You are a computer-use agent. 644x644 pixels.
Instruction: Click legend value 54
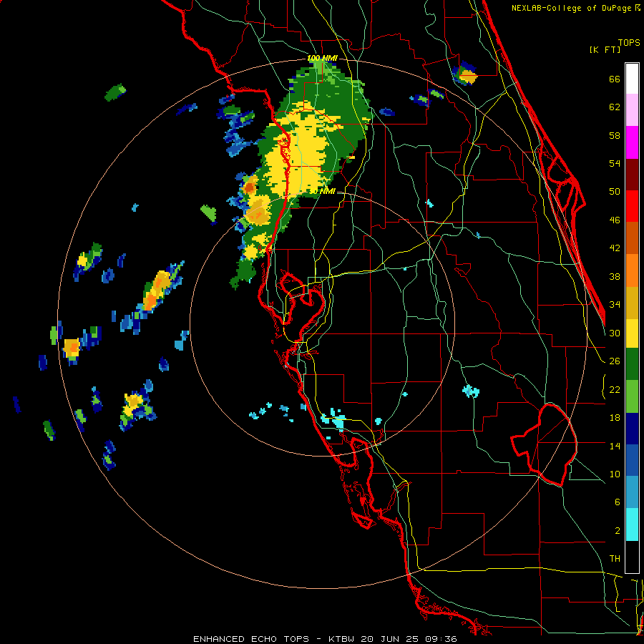(615, 163)
